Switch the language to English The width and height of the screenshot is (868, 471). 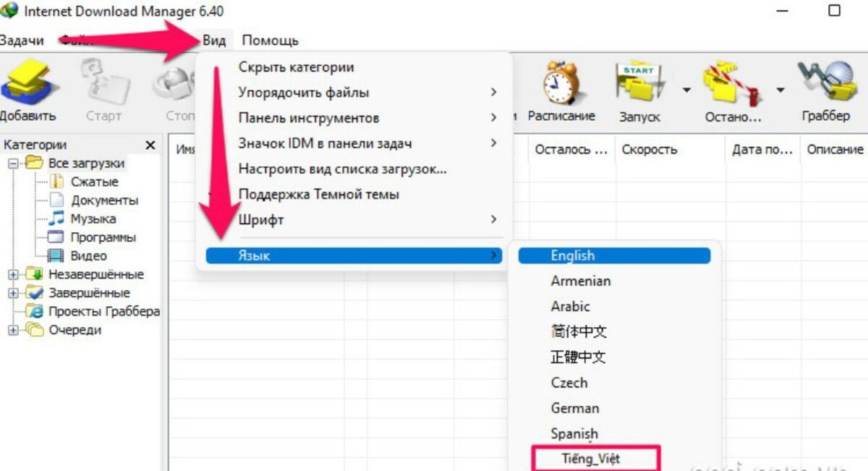(x=614, y=255)
